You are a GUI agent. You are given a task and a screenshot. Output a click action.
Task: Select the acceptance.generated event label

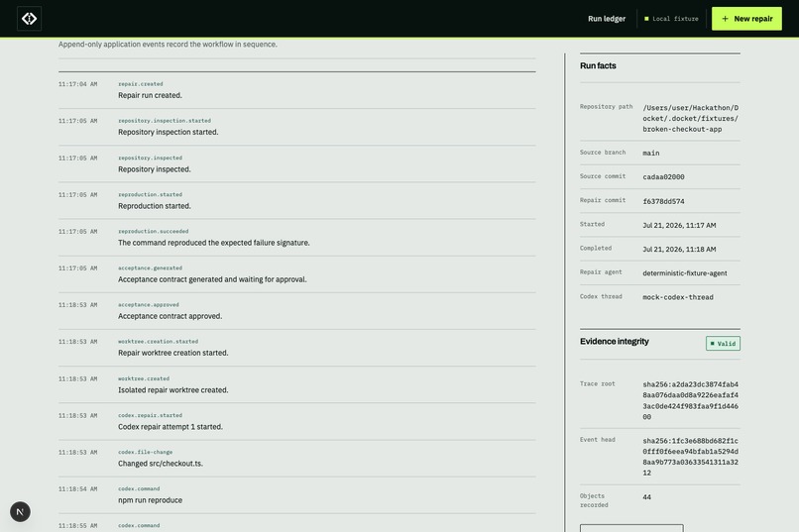click(x=150, y=267)
